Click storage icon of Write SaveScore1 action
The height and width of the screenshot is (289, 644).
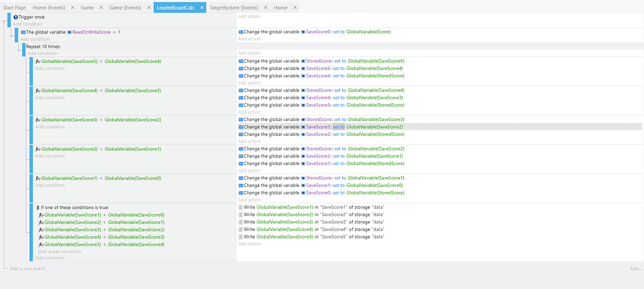[x=241, y=207]
